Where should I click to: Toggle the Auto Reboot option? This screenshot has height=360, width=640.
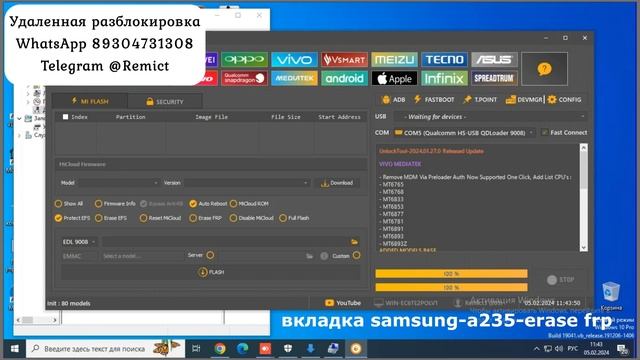click(208, 204)
